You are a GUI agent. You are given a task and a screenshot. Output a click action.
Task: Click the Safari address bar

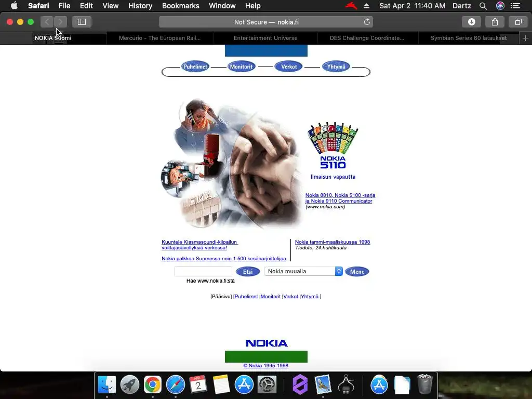266,22
